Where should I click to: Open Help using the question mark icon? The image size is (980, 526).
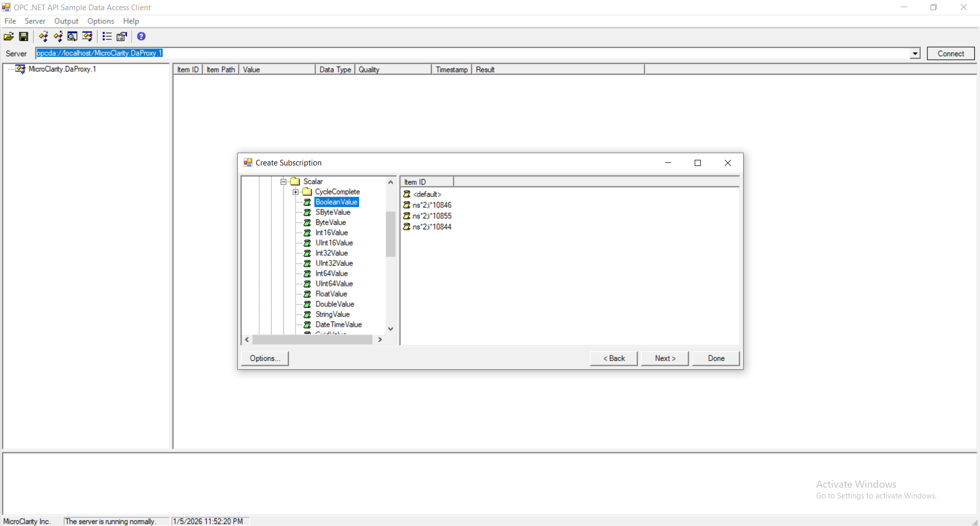[x=141, y=36]
